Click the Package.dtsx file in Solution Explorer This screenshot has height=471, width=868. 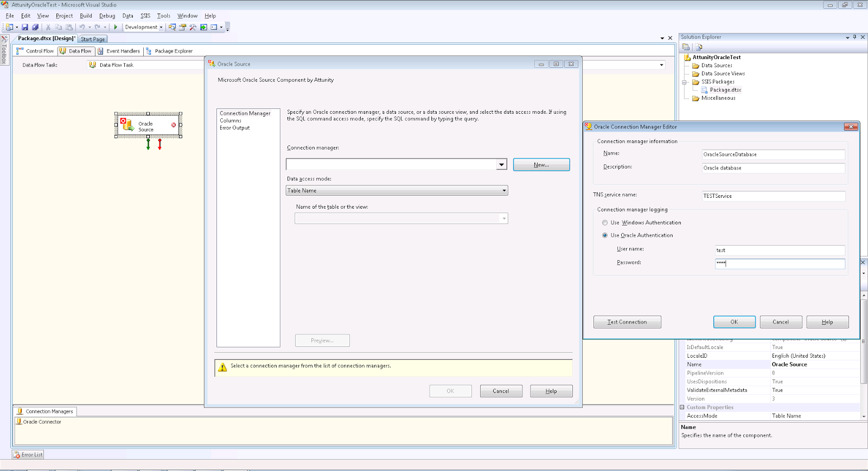(725, 90)
